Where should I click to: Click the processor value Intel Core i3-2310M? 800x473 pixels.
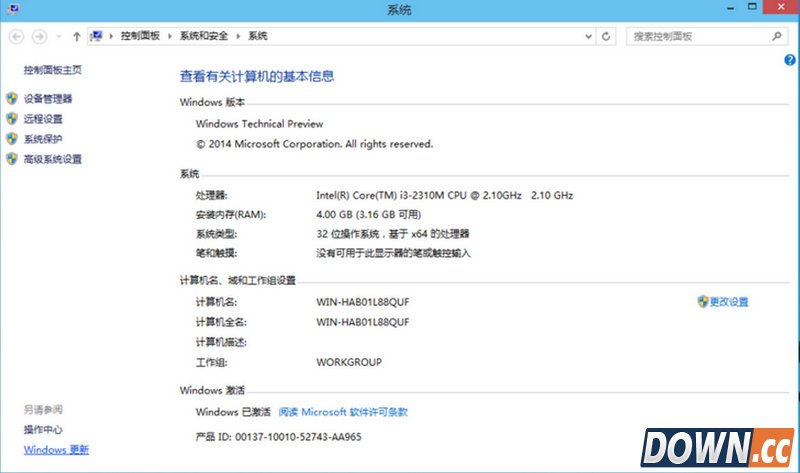point(444,195)
